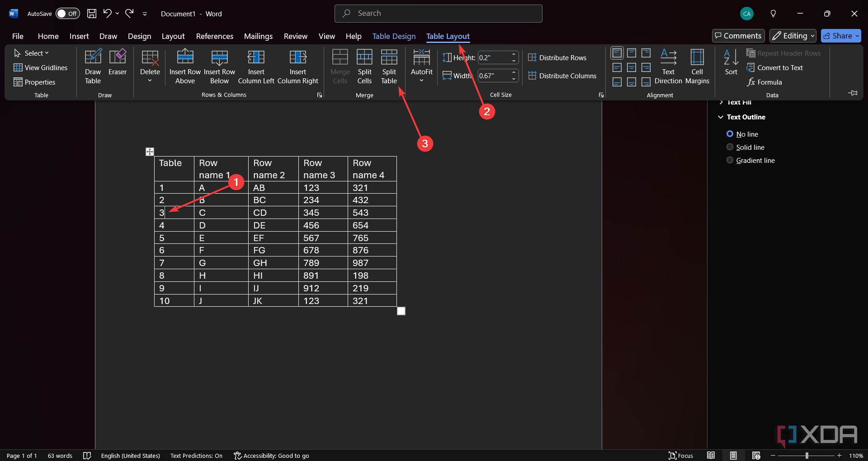The height and width of the screenshot is (461, 868).
Task: Expand the AutoFit dropdown
Action: pos(421,67)
